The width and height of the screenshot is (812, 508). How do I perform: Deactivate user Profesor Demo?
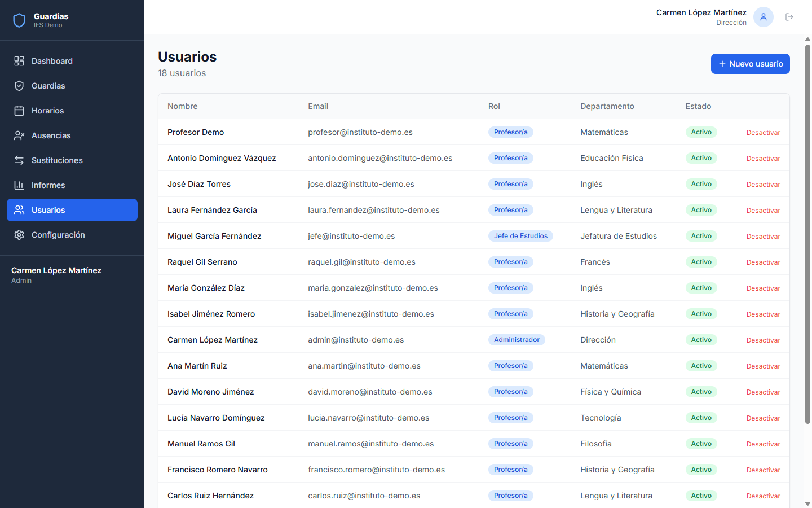[x=763, y=133]
